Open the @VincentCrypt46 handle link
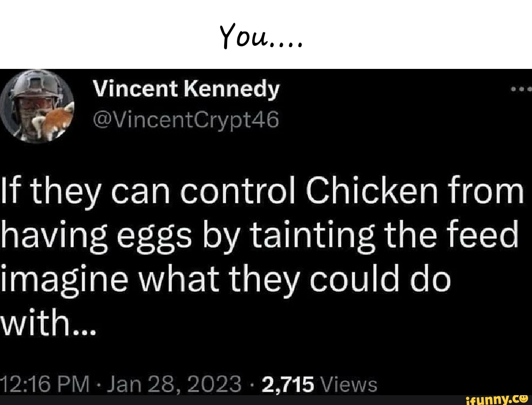Viewport: 532px width, 405px height. coord(186,121)
